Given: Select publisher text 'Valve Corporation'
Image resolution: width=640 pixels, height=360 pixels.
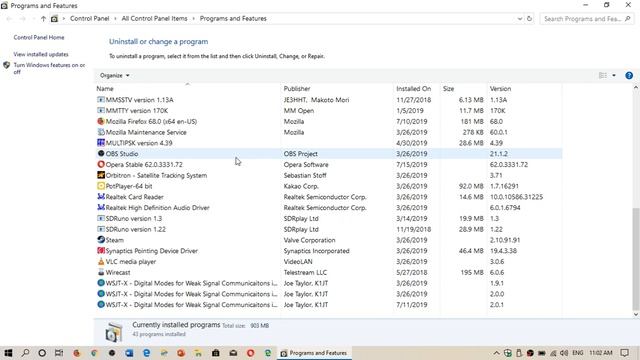Looking at the screenshot, I should [x=309, y=240].
